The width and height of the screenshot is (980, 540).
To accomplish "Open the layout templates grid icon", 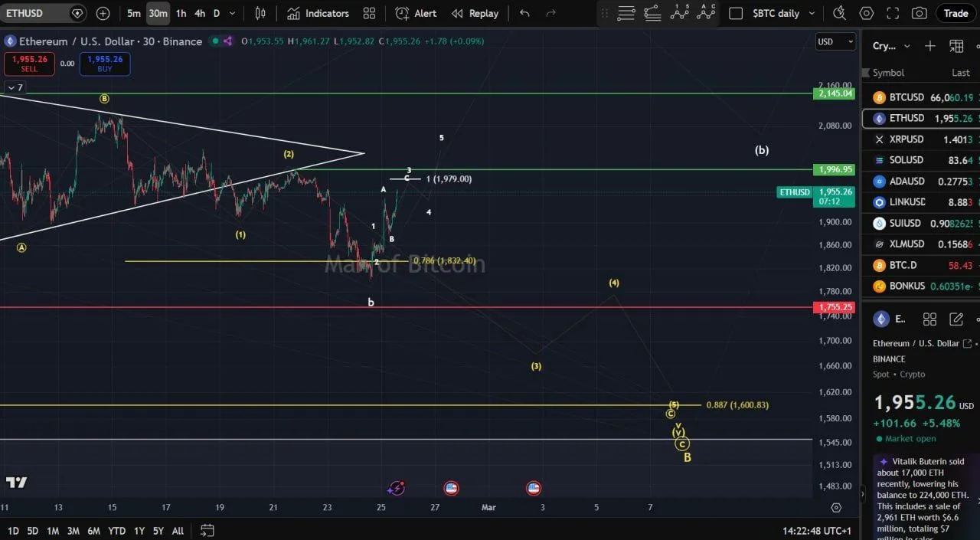I will (x=369, y=13).
